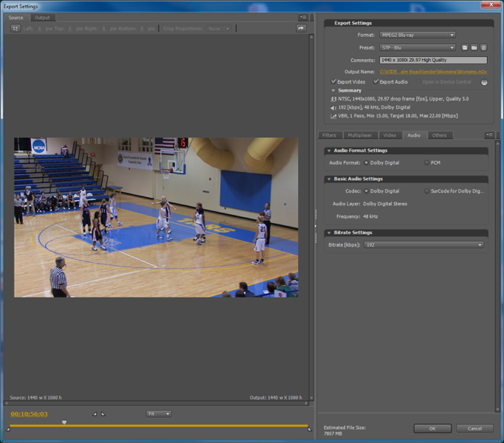This screenshot has height=443, width=504.
Task: Toggle Open in Device Central checkbox
Action: pyautogui.click(x=418, y=82)
